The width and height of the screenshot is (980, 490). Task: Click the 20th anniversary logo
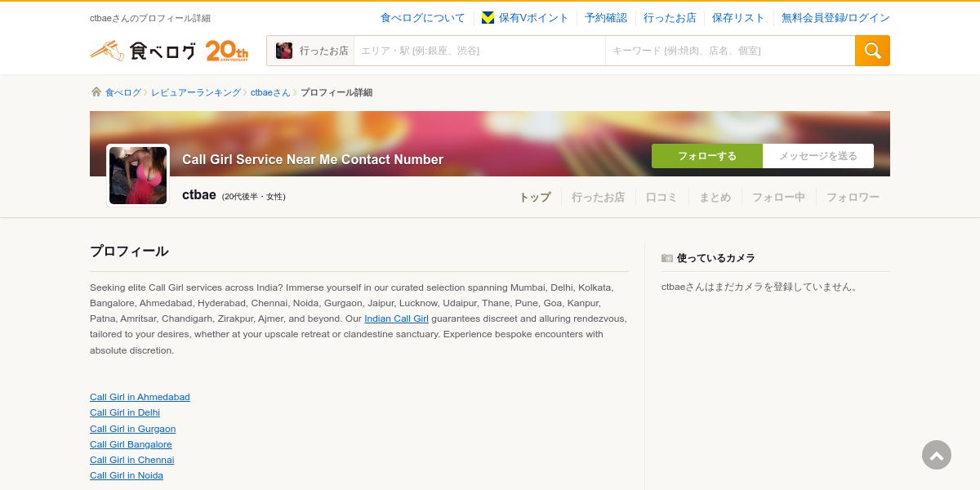pyautogui.click(x=226, y=51)
